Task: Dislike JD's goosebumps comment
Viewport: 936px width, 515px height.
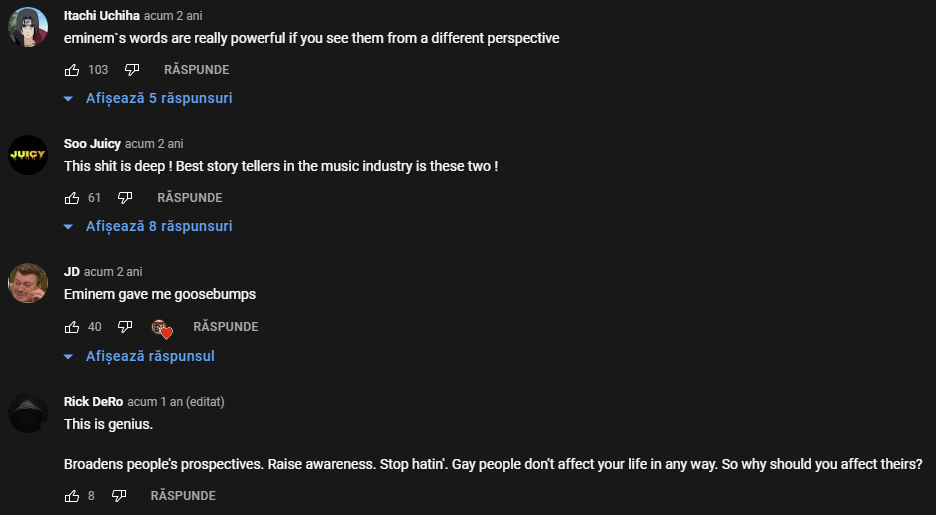Action: click(125, 326)
